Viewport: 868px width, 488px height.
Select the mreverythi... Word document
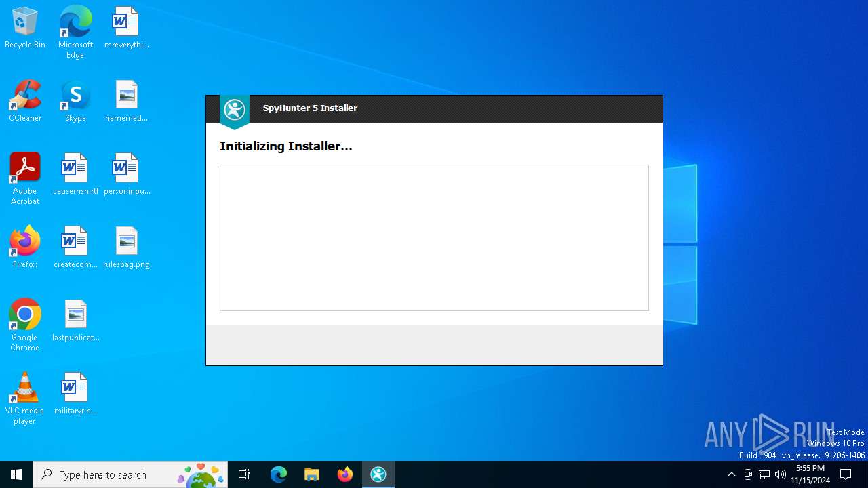[126, 28]
